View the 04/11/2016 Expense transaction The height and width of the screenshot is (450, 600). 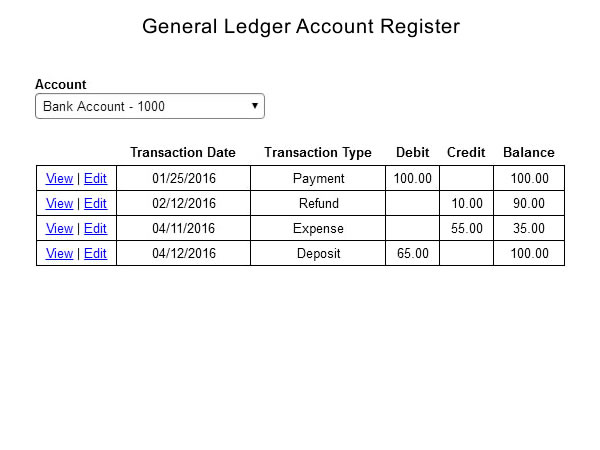pos(59,228)
